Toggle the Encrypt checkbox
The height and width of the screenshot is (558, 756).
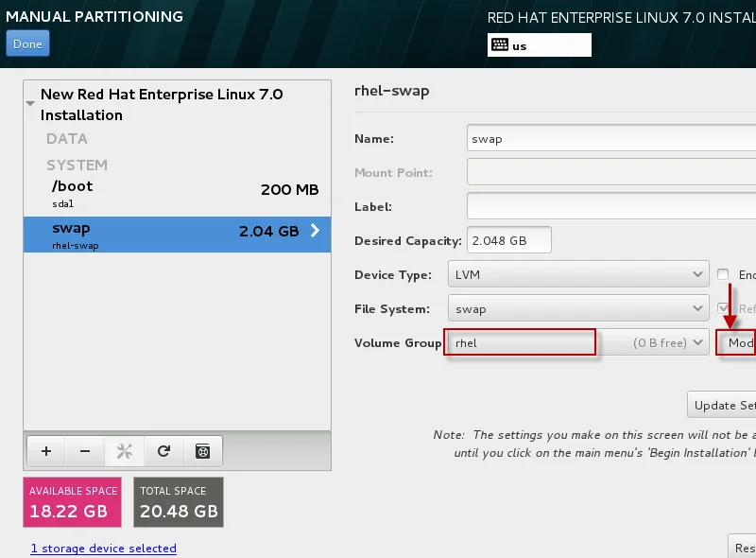tap(723, 275)
